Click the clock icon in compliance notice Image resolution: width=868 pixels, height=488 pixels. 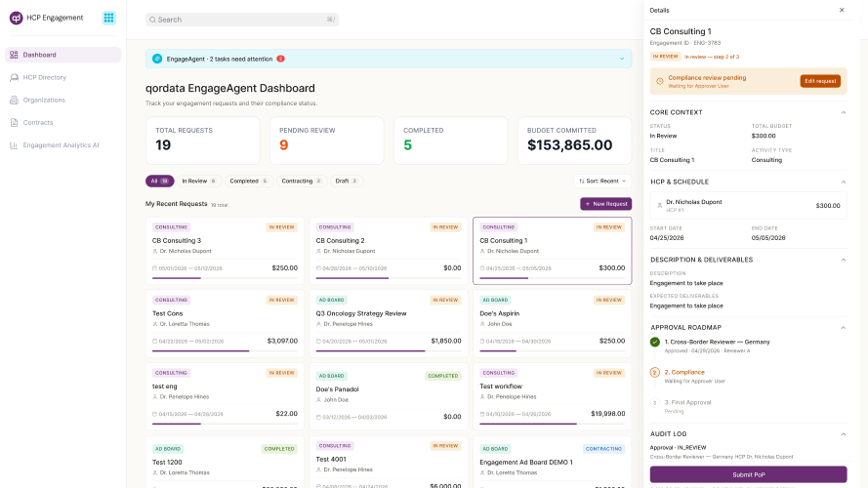pos(660,81)
